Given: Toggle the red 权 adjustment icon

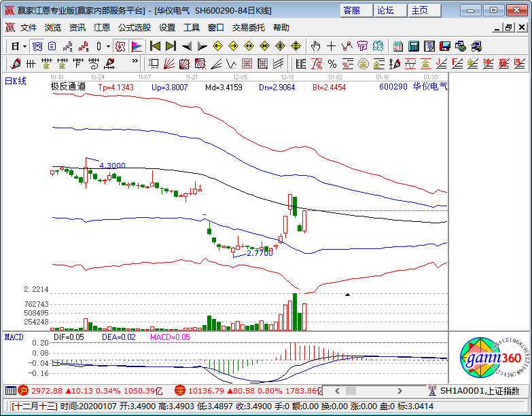Looking at the screenshot, I should point(120,46).
